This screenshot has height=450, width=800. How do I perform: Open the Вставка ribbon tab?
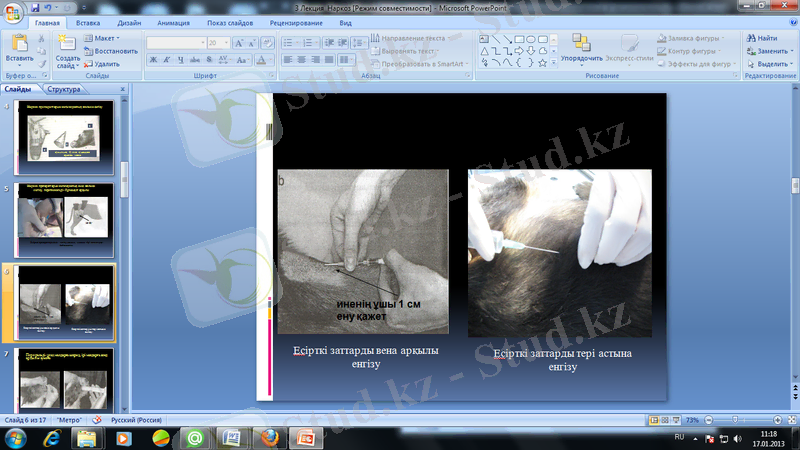87,21
